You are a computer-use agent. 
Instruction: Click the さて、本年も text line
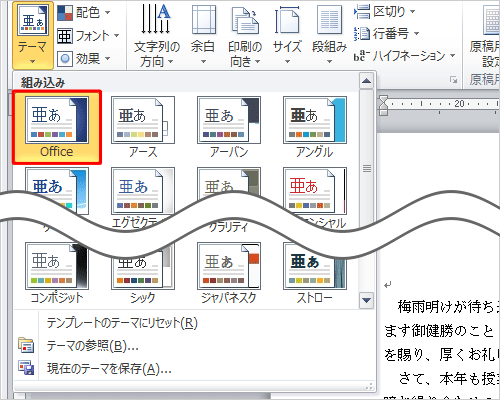449,379
